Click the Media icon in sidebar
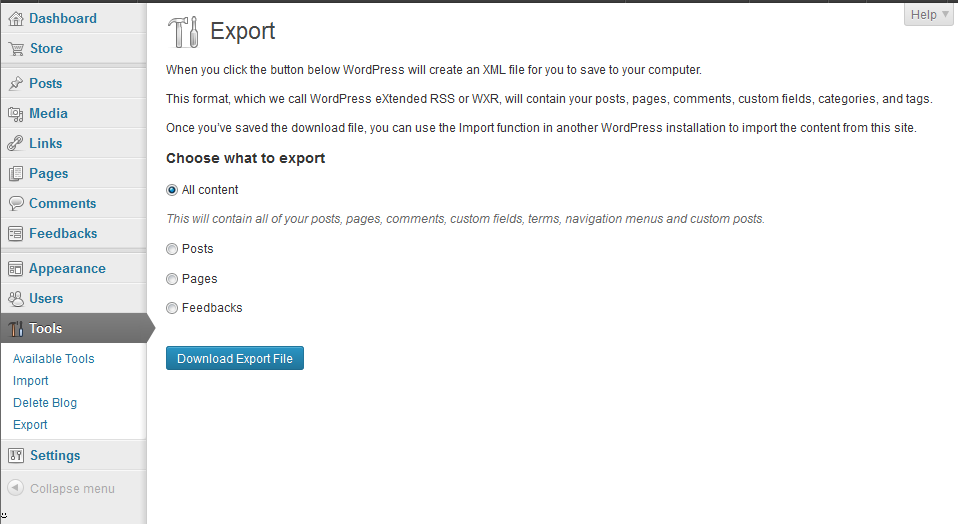Image resolution: width=958 pixels, height=524 pixels. click(15, 113)
